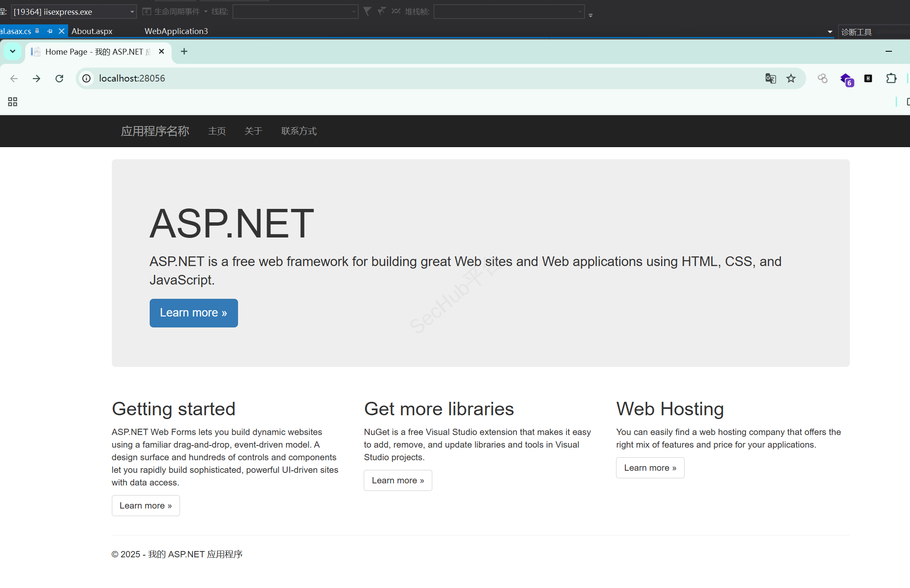This screenshot has width=910, height=588.
Task: Open the browser Extensions puzzle icon
Action: point(891,79)
